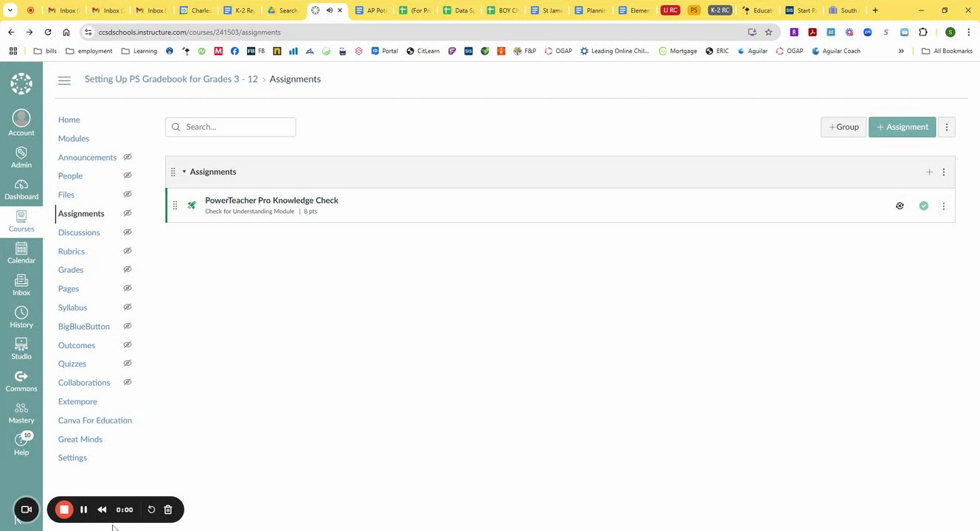Click the hidden eye icon beside Files
This screenshot has width=980, height=531.
pyautogui.click(x=128, y=195)
